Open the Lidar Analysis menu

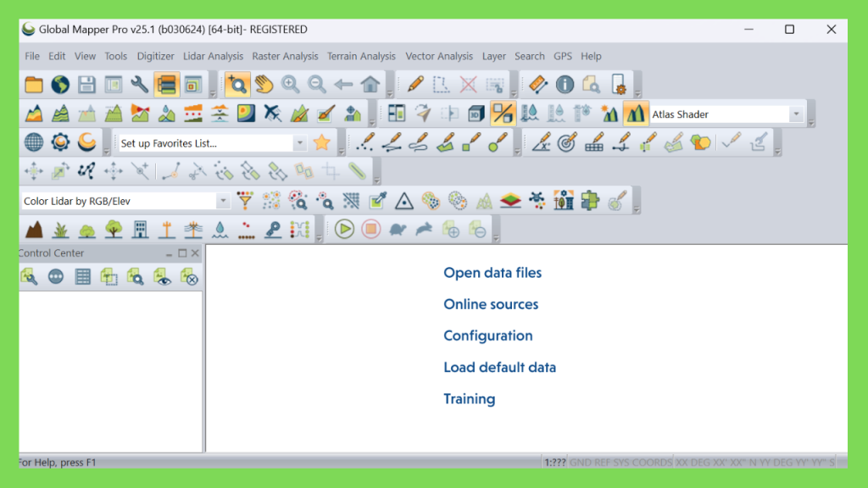coord(213,56)
